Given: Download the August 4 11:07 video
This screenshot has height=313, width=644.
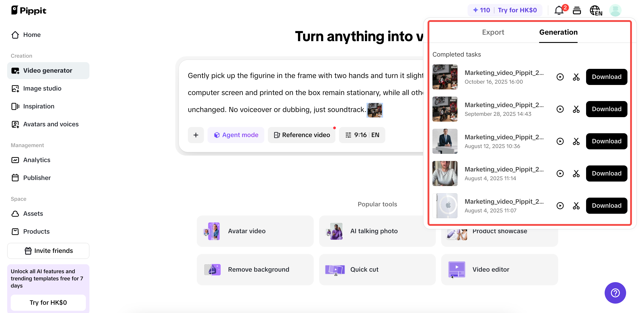Looking at the screenshot, I should (606, 205).
